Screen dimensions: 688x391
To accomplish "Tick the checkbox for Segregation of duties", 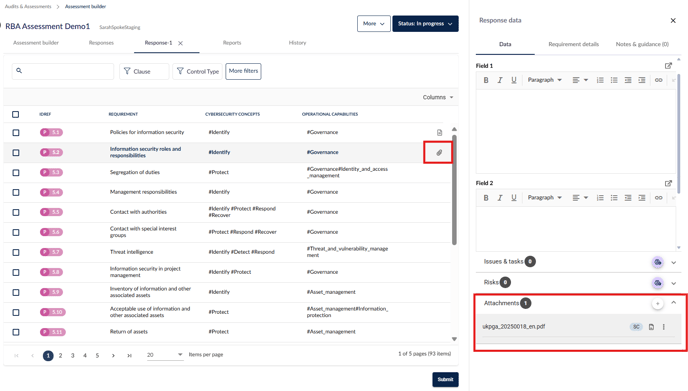I will (16, 172).
